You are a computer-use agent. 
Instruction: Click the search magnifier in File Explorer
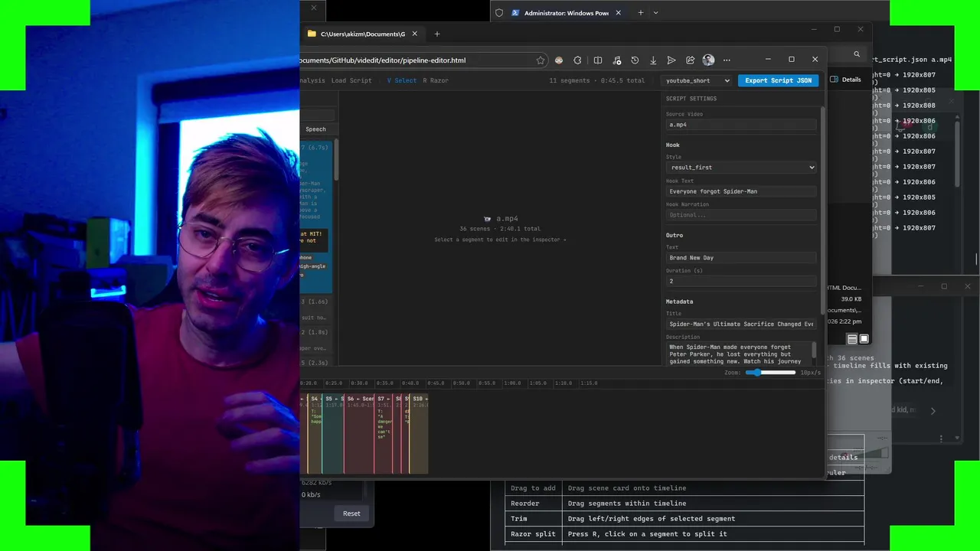[857, 54]
